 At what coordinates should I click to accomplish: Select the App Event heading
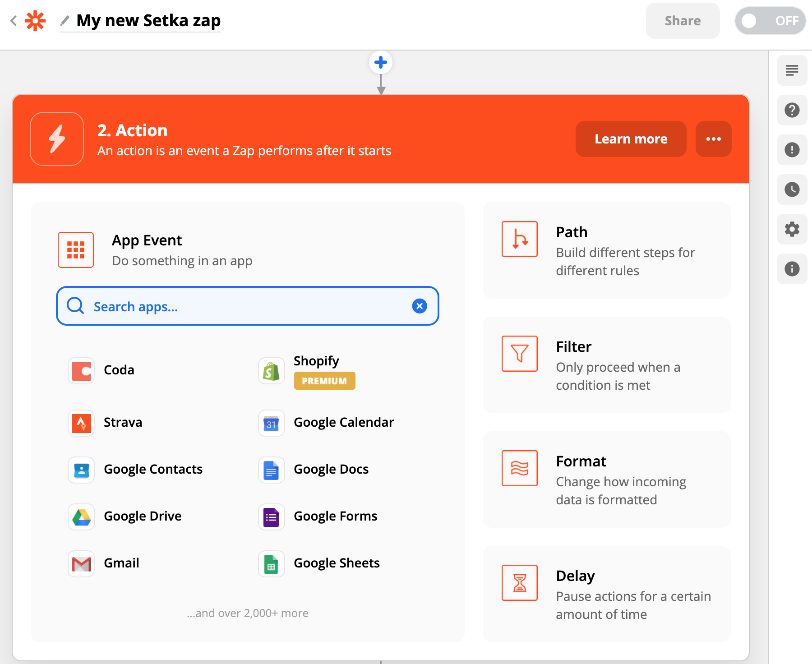[x=147, y=240]
